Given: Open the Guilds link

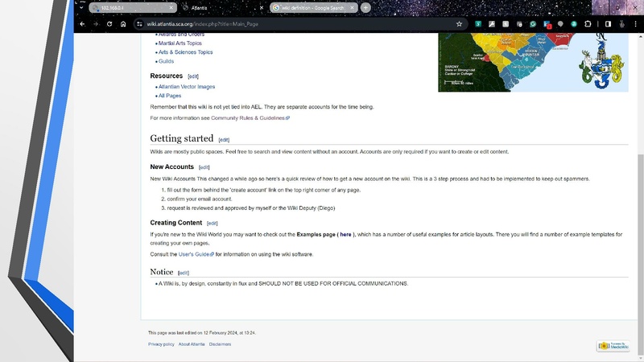Looking at the screenshot, I should click(166, 61).
